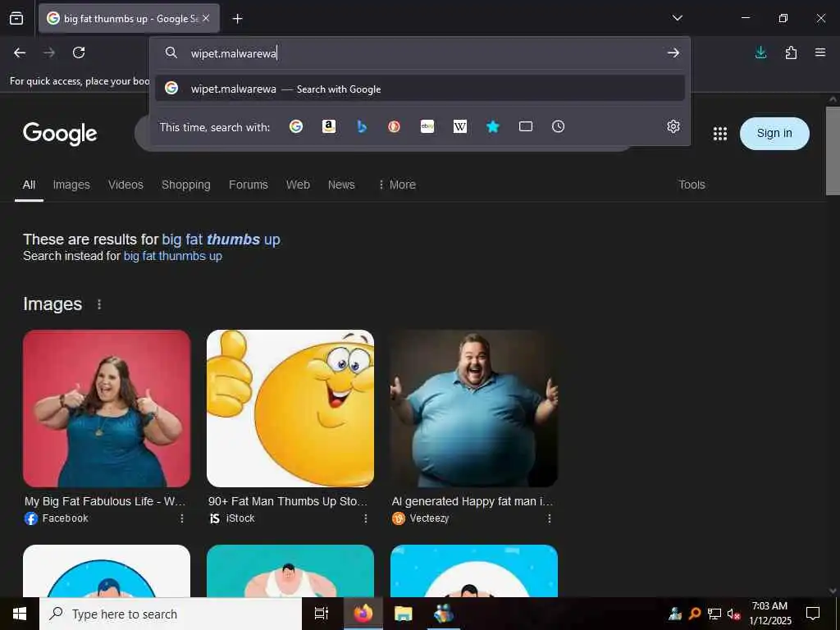Search this time with Amazon
This screenshot has width=840, height=630.
329,126
